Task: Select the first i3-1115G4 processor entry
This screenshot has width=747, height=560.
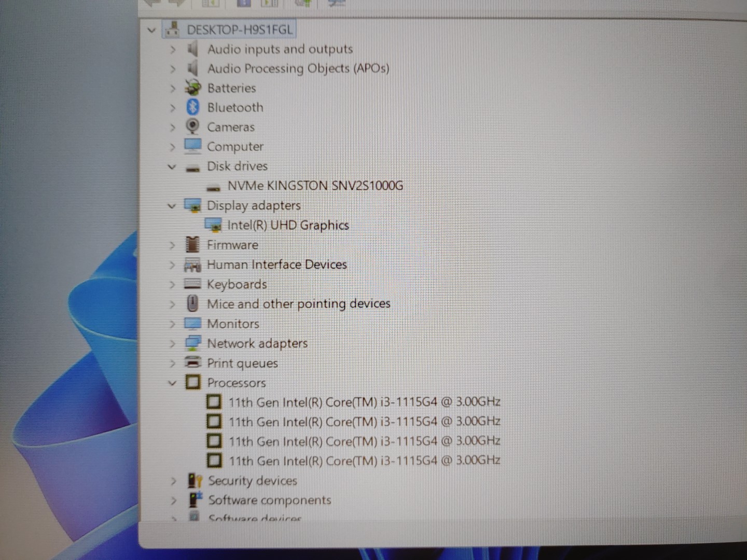Action: coord(364,402)
